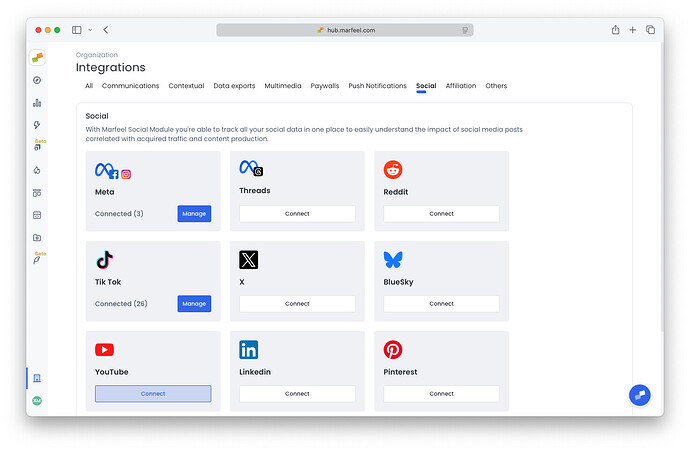Click the Connected (3) text under Meta
The image size is (690, 450).
[x=119, y=214]
